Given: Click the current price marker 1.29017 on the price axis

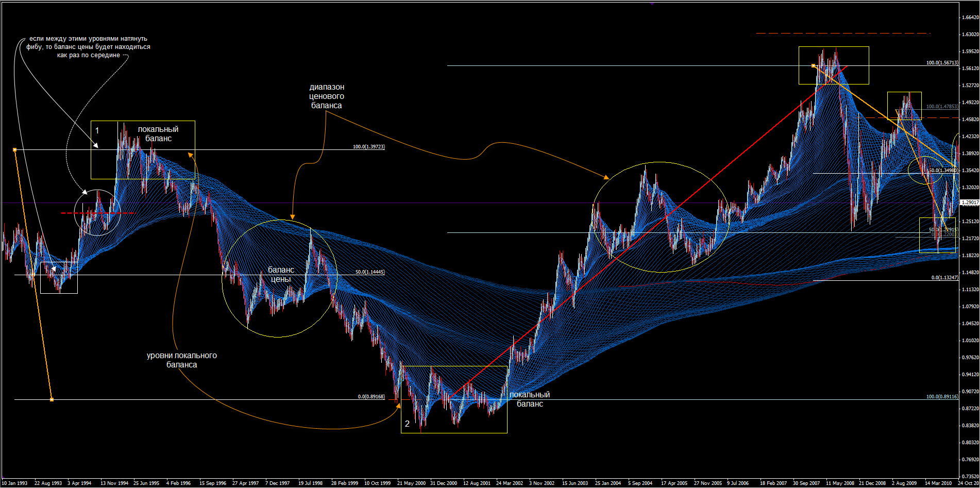Looking at the screenshot, I should point(970,203).
